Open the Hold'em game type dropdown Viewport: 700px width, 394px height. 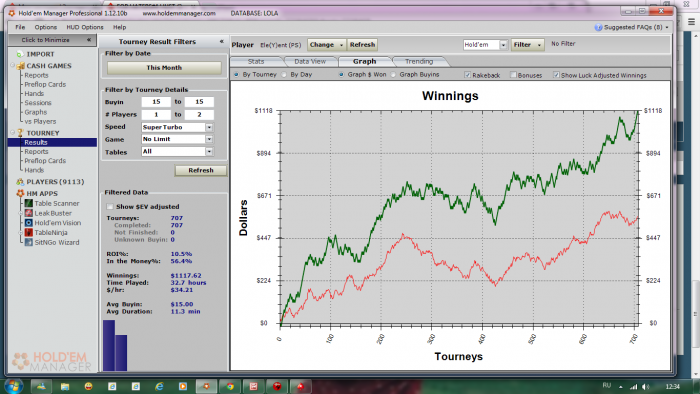click(x=503, y=45)
